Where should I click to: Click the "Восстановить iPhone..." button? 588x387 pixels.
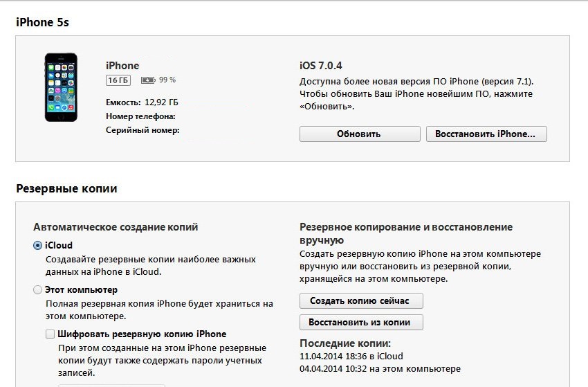[x=486, y=134]
